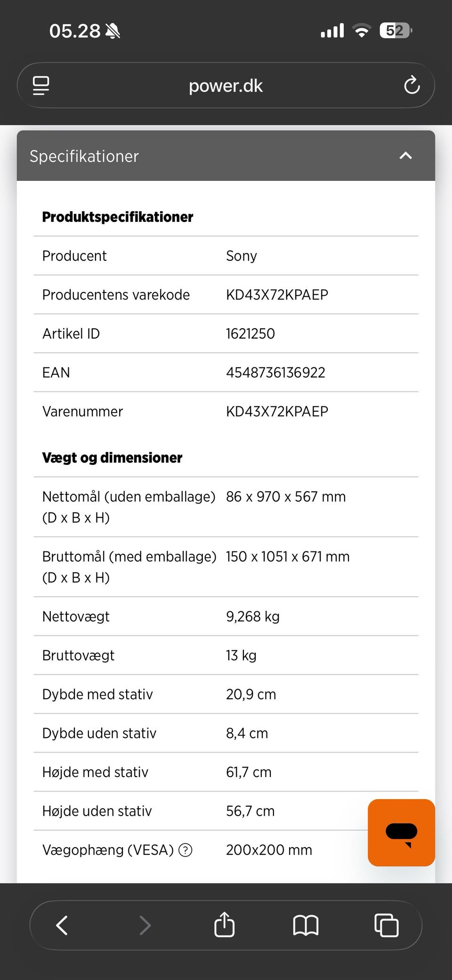The image size is (452, 980).
Task: Tap the battery indicator showing 52
Action: coord(395,31)
